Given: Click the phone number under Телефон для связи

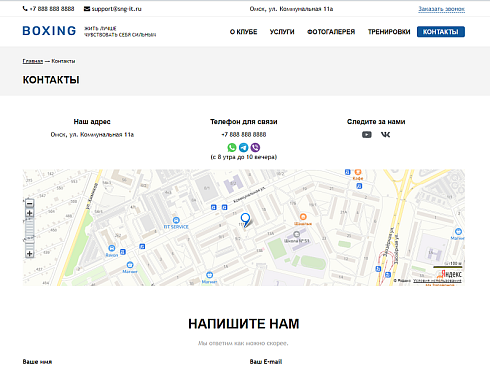Looking at the screenshot, I should coord(244,134).
